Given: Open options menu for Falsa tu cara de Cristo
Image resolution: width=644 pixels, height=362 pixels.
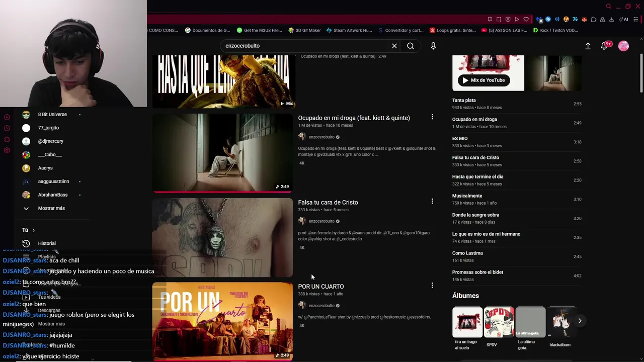Looking at the screenshot, I should pyautogui.click(x=432, y=201).
